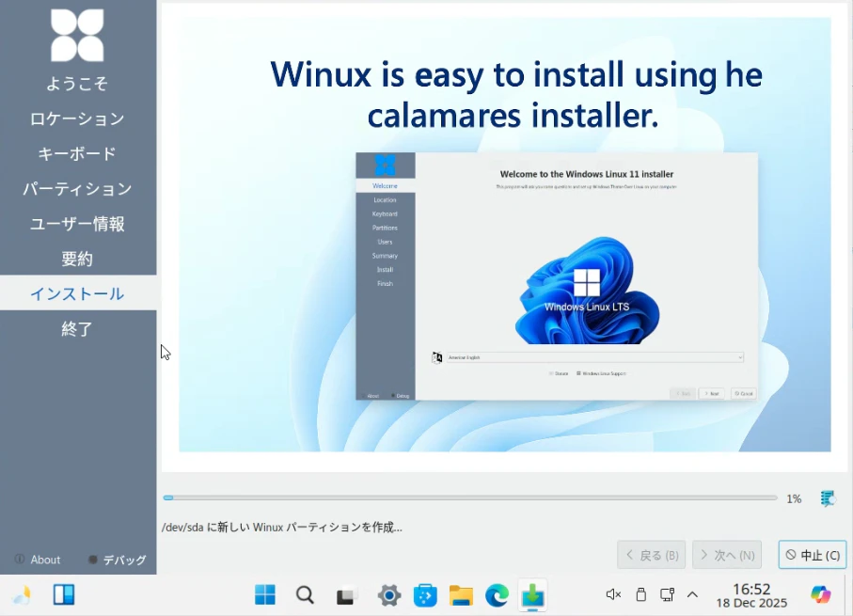Open the task view icon on the taskbar
853x616 pixels.
(346, 595)
